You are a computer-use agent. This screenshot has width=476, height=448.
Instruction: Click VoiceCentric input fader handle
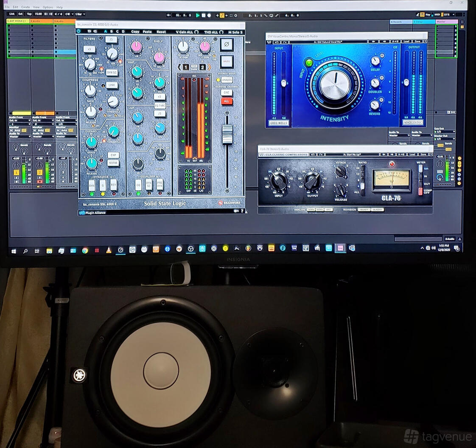pos(284,83)
